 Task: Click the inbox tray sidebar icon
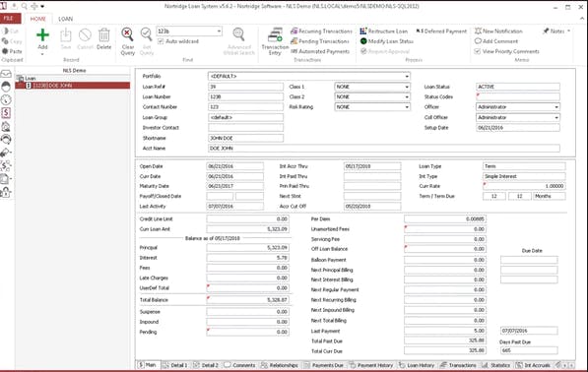(x=6, y=74)
